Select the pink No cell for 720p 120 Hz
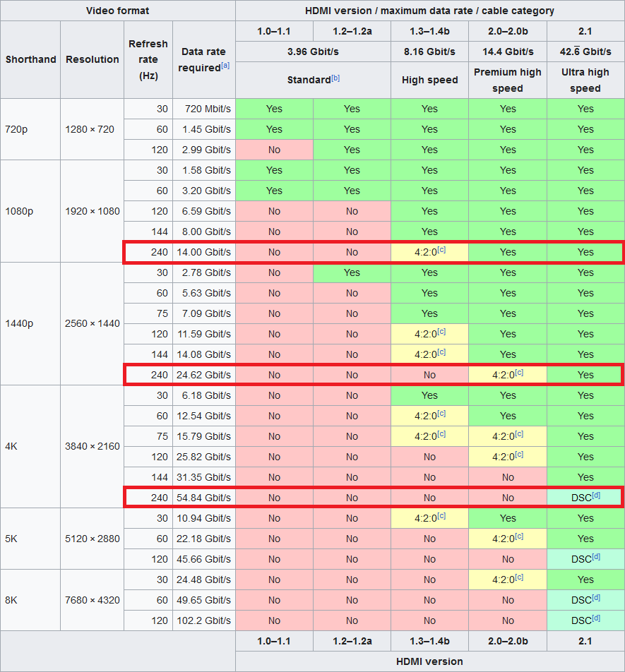625x672 pixels. 274,150
